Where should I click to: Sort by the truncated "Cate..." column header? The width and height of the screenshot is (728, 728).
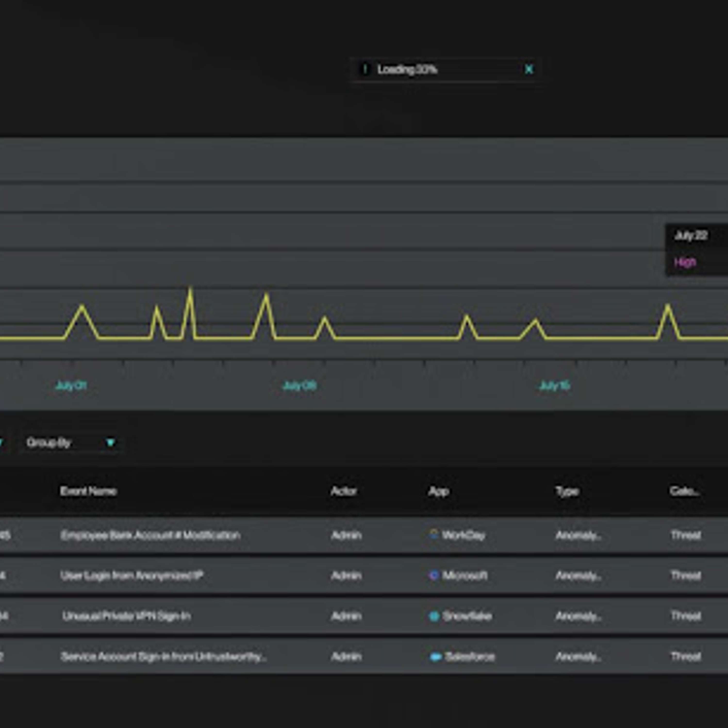coord(685,491)
